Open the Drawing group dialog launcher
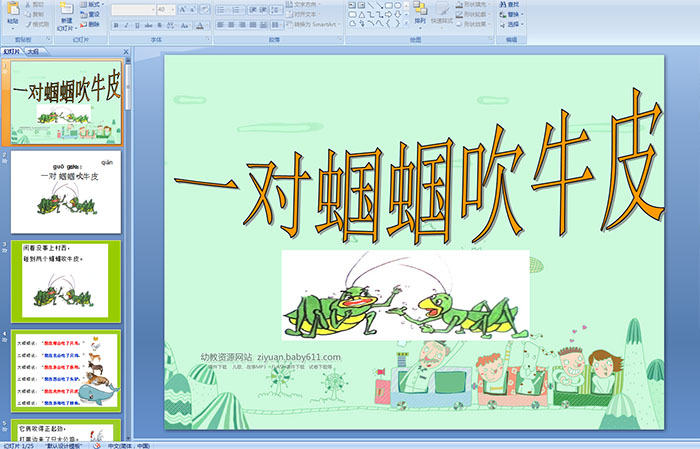Screen dimensions: 700x449 [491, 39]
